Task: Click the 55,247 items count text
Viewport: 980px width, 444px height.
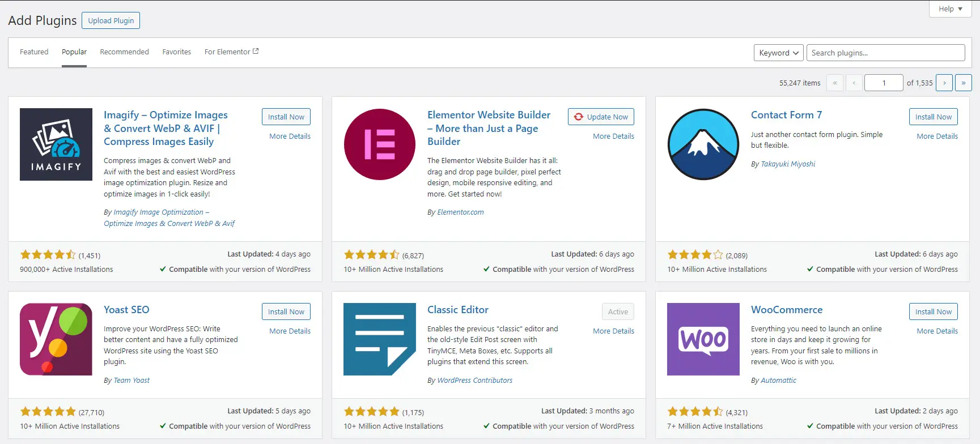Action: pyautogui.click(x=800, y=83)
